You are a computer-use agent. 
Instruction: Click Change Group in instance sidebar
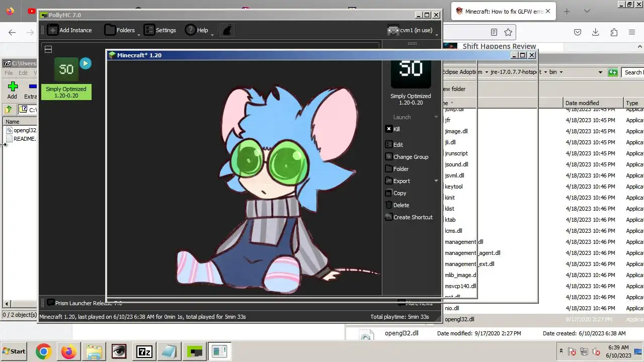pos(407,157)
